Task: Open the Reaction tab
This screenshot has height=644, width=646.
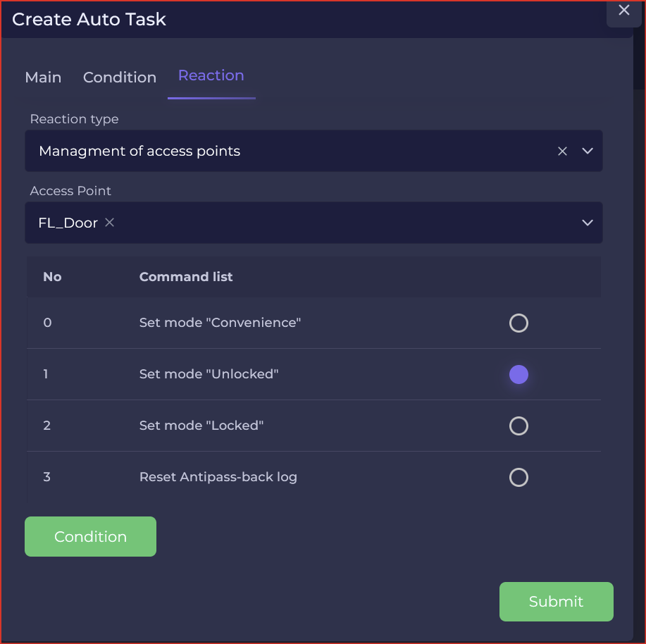Action: pos(211,75)
